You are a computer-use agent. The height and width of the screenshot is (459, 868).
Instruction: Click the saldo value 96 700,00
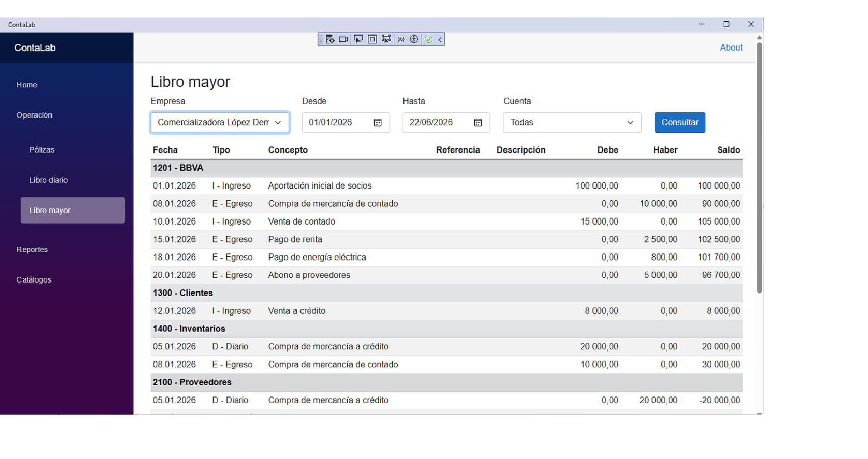tap(721, 276)
